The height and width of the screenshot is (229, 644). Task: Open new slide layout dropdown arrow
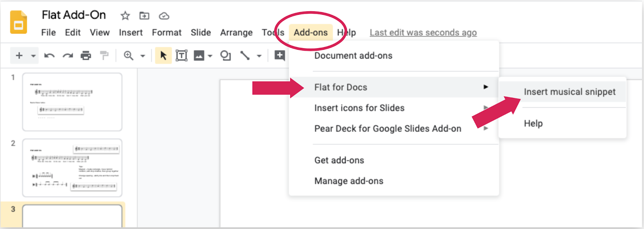[33, 56]
